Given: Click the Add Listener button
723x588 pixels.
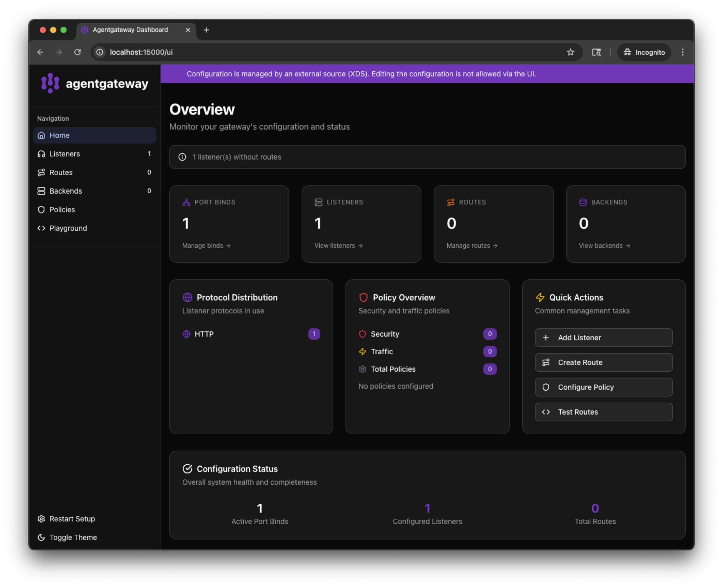Looking at the screenshot, I should (603, 338).
